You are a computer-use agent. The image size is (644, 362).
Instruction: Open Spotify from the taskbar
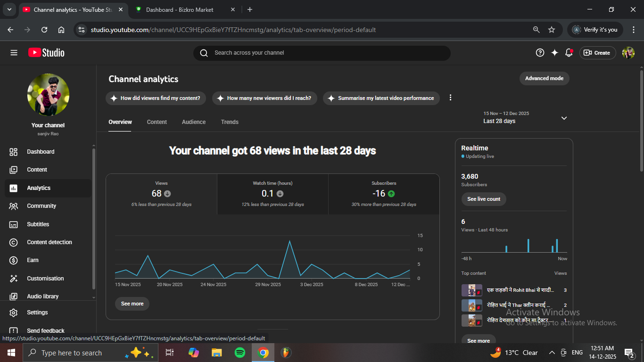coord(240,353)
